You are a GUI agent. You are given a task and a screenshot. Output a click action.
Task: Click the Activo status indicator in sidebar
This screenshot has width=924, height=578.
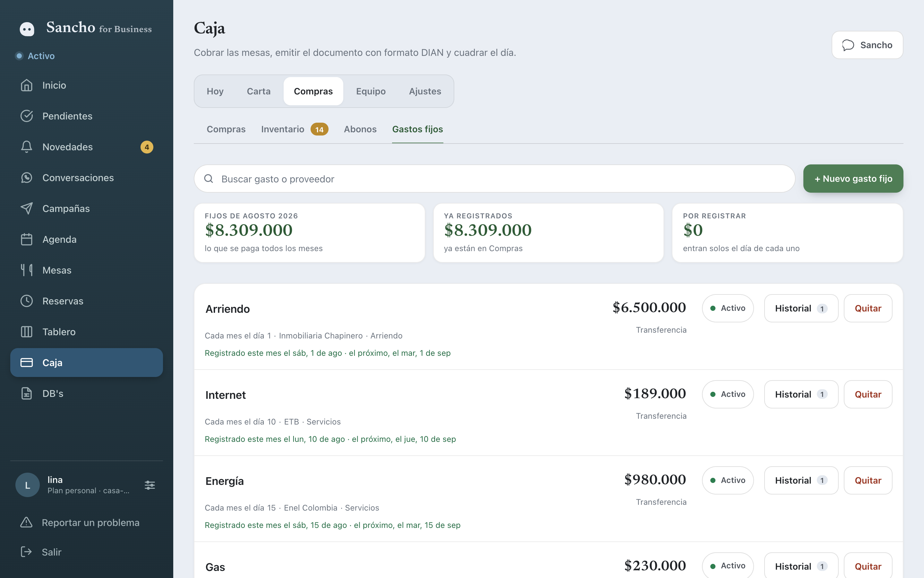[x=35, y=56]
